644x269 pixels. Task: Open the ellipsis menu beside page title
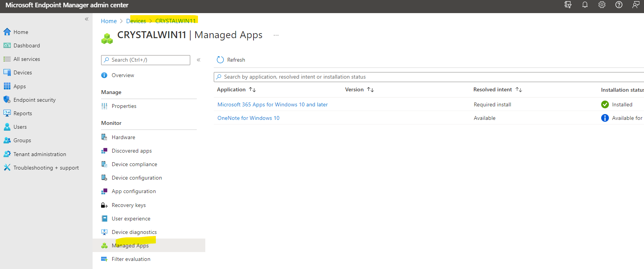(x=276, y=35)
